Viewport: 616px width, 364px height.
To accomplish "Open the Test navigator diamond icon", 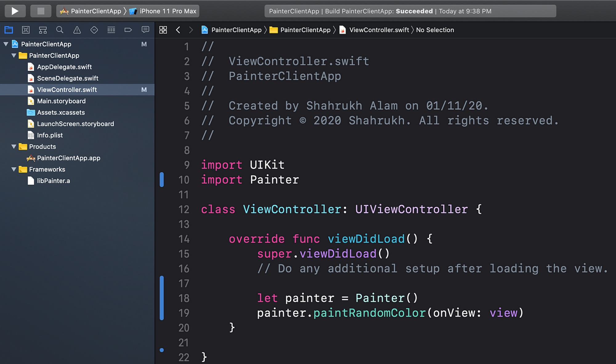I will (x=94, y=30).
